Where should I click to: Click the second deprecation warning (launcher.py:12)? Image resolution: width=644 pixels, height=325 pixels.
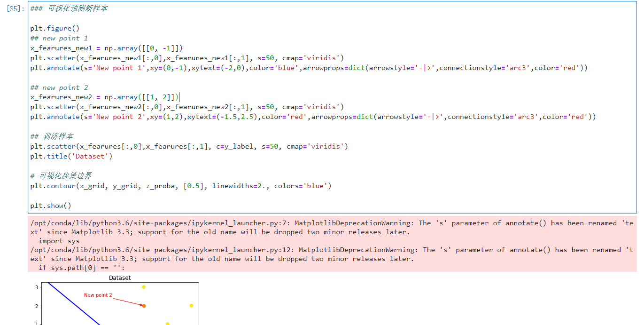point(331,254)
